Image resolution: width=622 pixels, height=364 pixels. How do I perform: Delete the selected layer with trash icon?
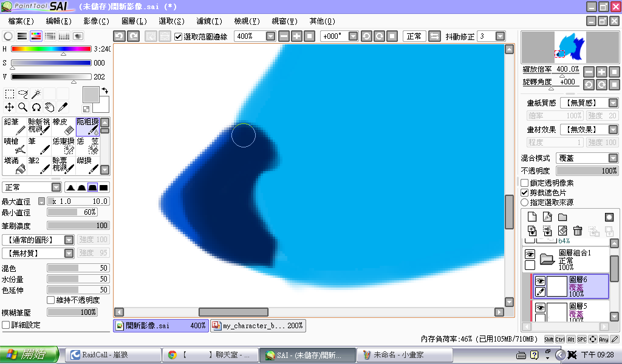coord(578,231)
